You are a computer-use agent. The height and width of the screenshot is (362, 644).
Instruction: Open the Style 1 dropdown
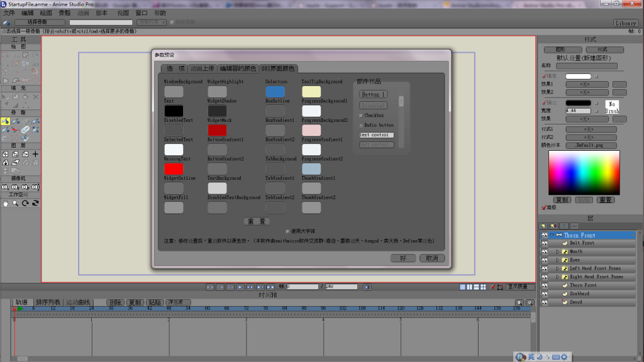(x=591, y=129)
